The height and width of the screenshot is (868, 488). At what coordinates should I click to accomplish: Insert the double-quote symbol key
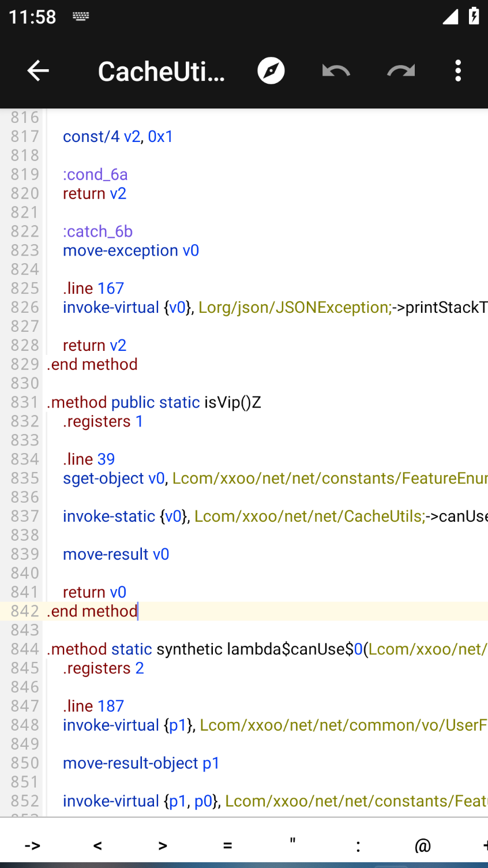(293, 845)
